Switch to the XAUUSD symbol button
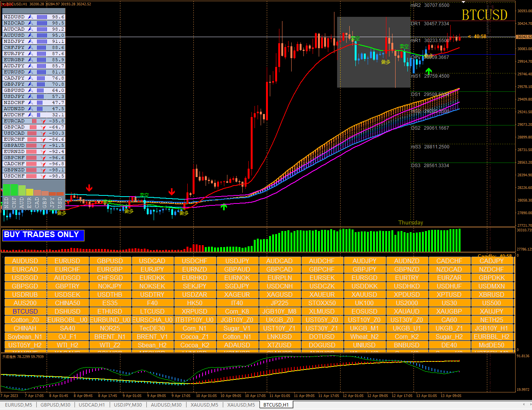532x410 pixels. [x=365, y=294]
